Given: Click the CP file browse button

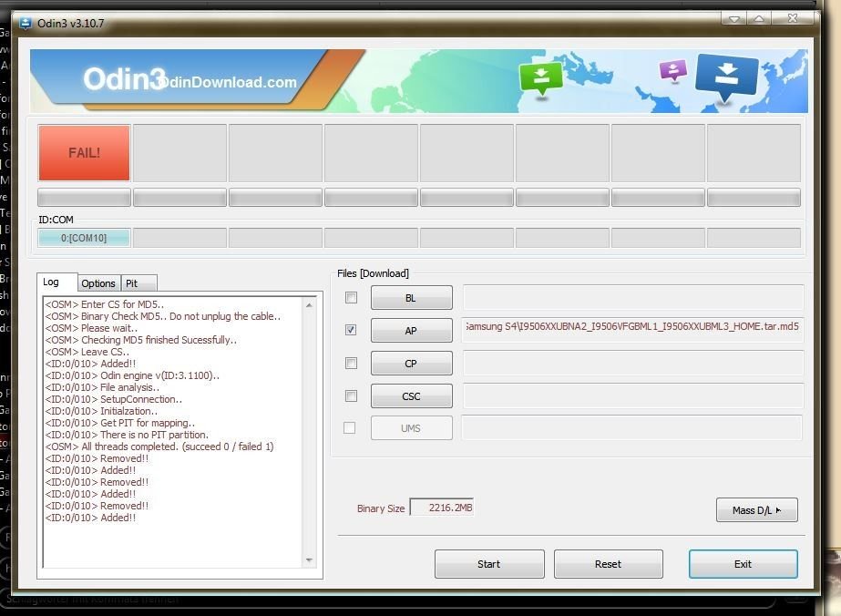Looking at the screenshot, I should click(411, 364).
